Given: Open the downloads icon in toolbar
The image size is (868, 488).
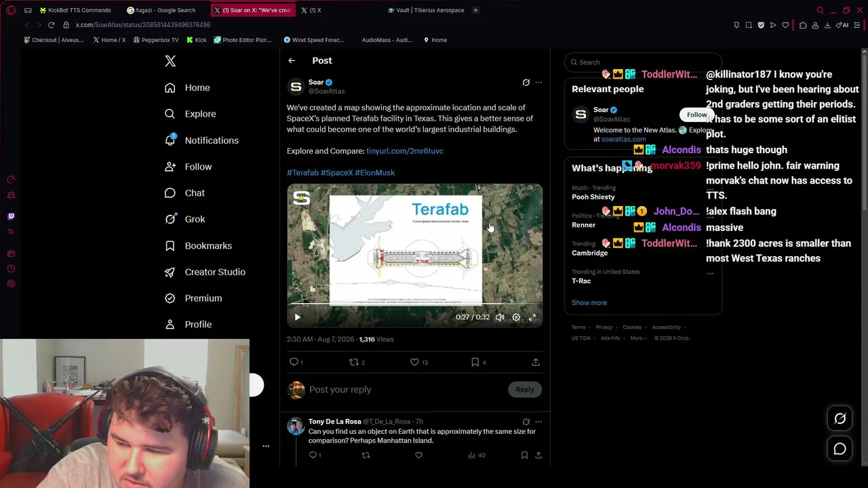Looking at the screenshot, I should pos(827,25).
